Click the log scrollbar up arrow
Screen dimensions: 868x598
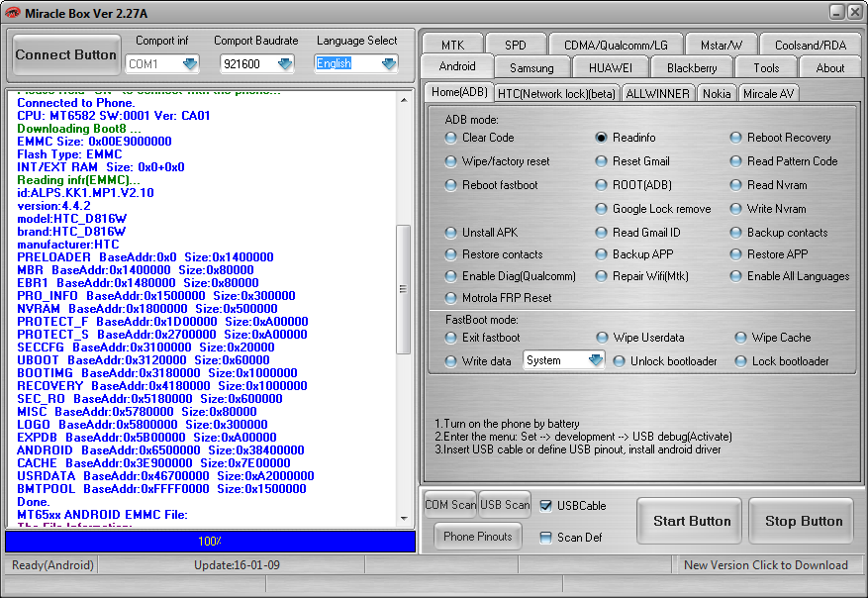tap(404, 100)
